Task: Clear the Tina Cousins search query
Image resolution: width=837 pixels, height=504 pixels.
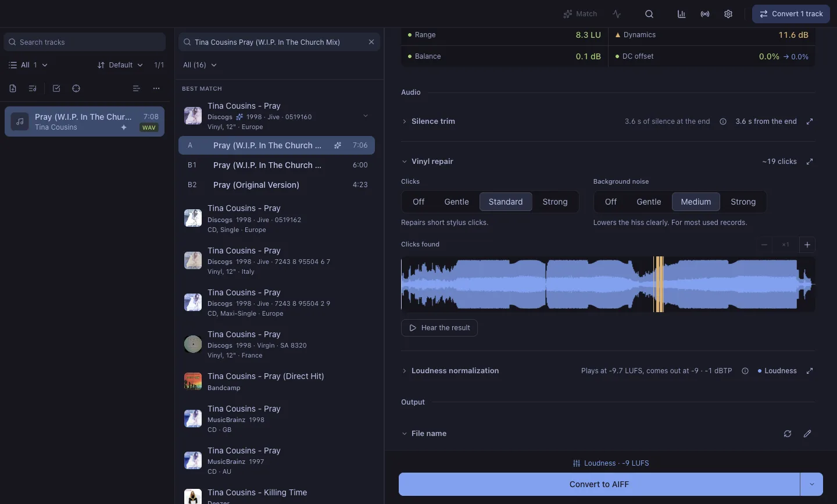Action: coord(371,42)
